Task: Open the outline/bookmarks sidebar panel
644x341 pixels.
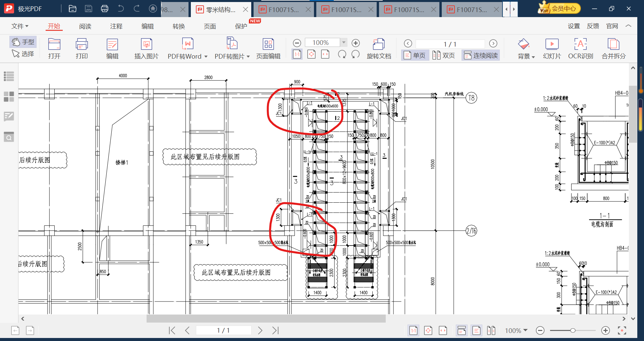Action: pyautogui.click(x=9, y=76)
